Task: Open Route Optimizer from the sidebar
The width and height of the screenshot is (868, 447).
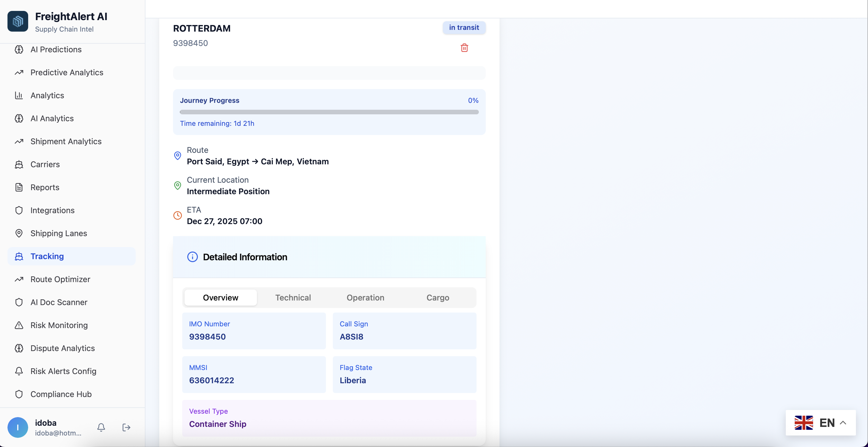Action: tap(60, 279)
